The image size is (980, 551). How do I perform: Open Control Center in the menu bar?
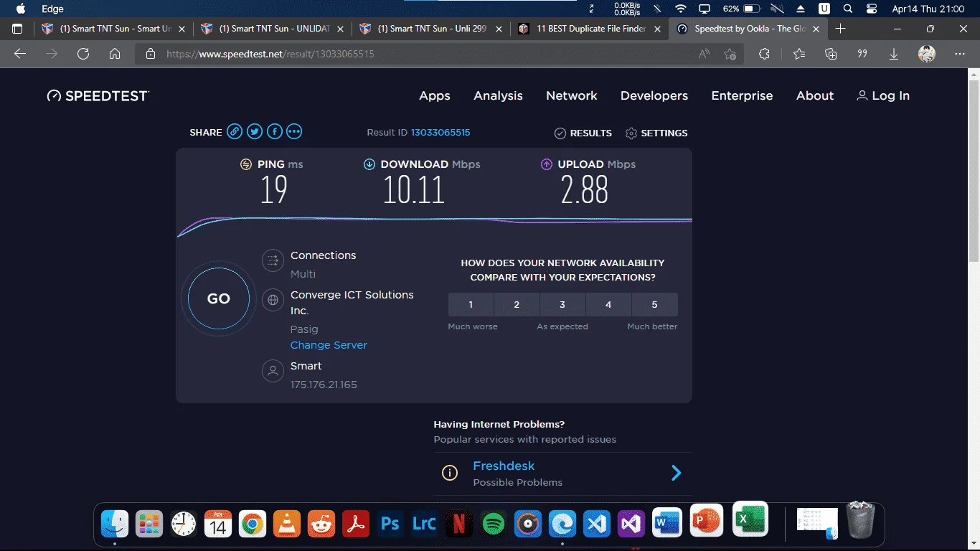click(872, 9)
